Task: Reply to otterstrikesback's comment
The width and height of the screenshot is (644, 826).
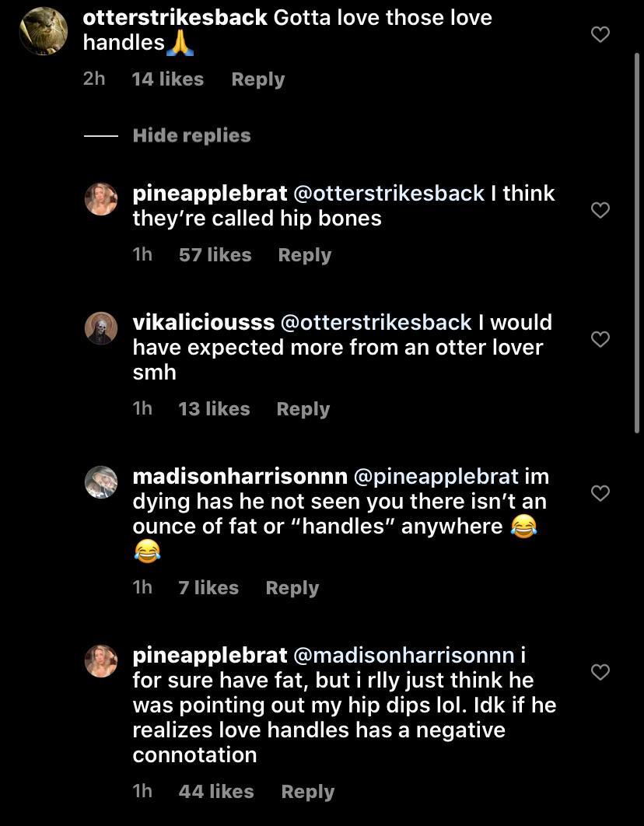Action: [x=257, y=79]
